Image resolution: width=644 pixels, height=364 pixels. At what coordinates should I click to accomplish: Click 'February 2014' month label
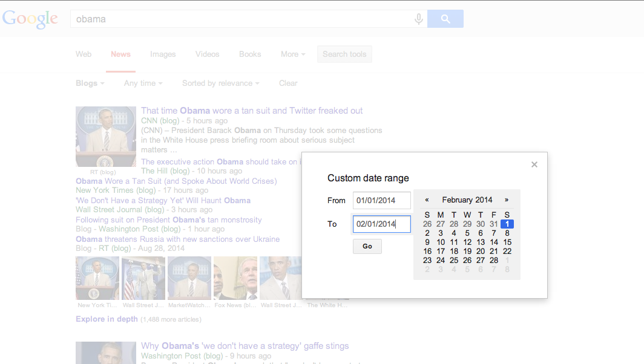coord(467,200)
